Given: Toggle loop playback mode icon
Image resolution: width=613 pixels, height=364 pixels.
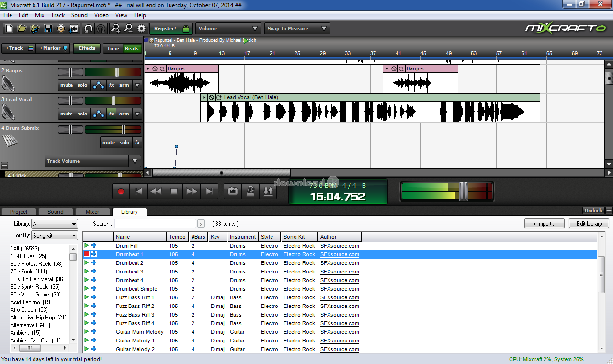Looking at the screenshot, I should pyautogui.click(x=233, y=191).
